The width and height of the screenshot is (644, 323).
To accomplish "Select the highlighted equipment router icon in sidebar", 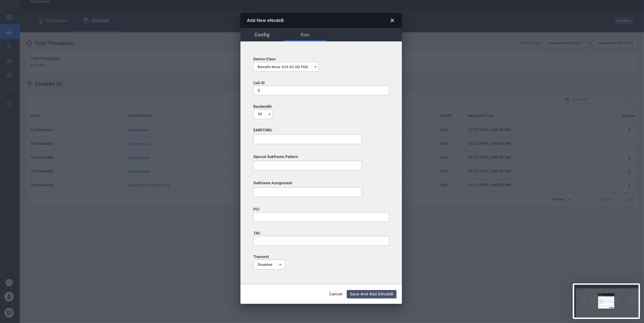I will [x=9, y=31].
